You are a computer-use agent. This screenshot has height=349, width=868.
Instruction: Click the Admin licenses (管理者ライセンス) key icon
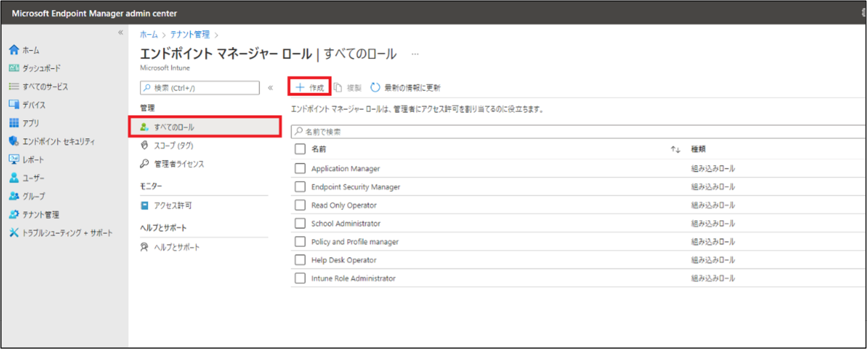[x=145, y=164]
